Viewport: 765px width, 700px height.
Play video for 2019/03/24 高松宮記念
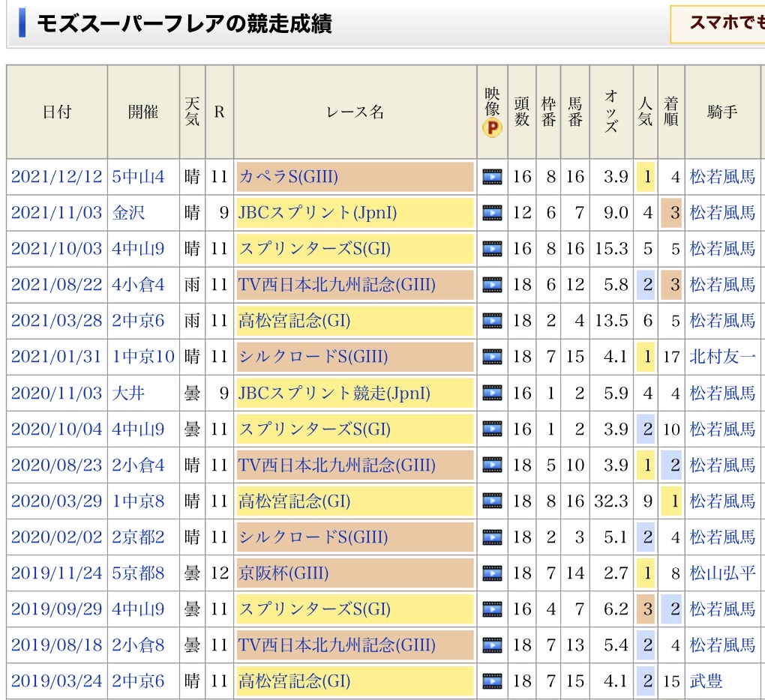(x=492, y=682)
